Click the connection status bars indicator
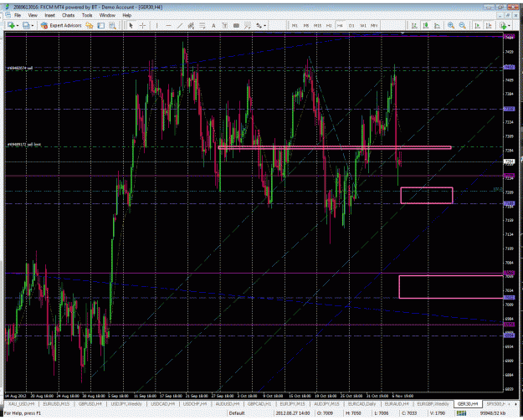This screenshot has height=420, width=523. pyautogui.click(x=461, y=413)
